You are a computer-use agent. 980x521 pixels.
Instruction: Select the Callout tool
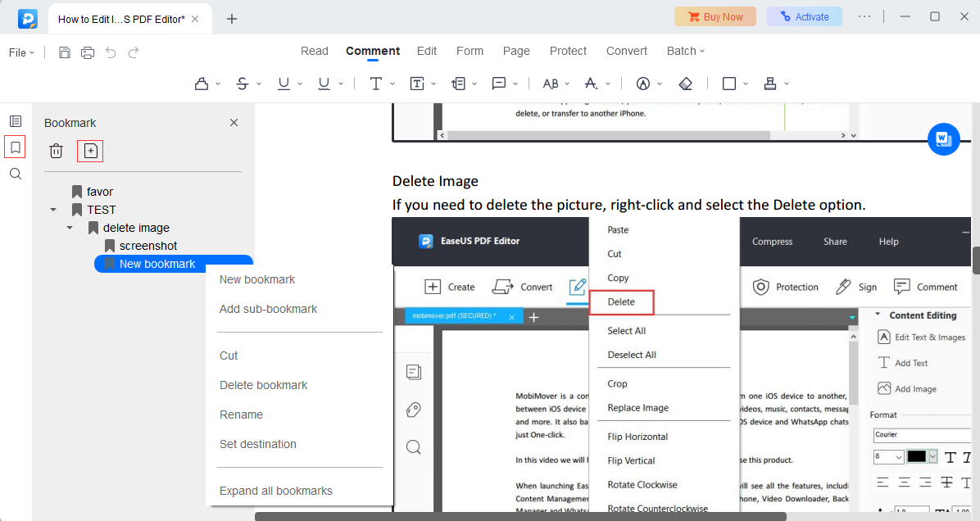coord(458,84)
